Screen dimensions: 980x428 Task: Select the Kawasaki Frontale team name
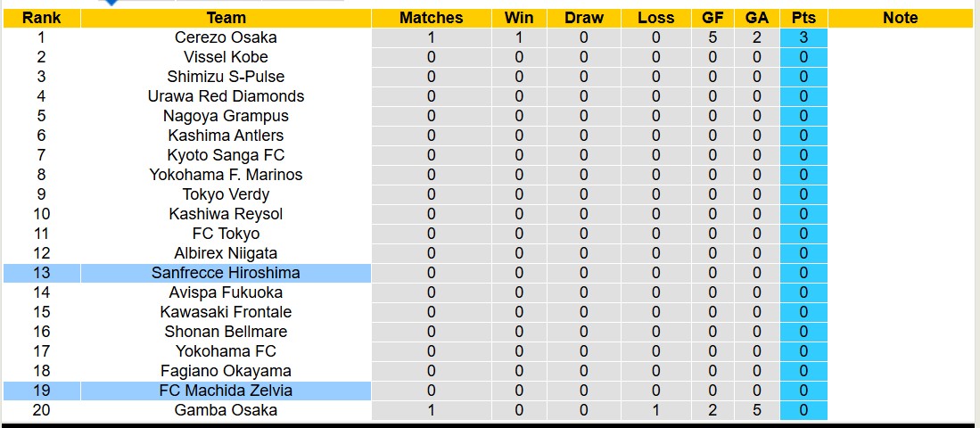[226, 312]
